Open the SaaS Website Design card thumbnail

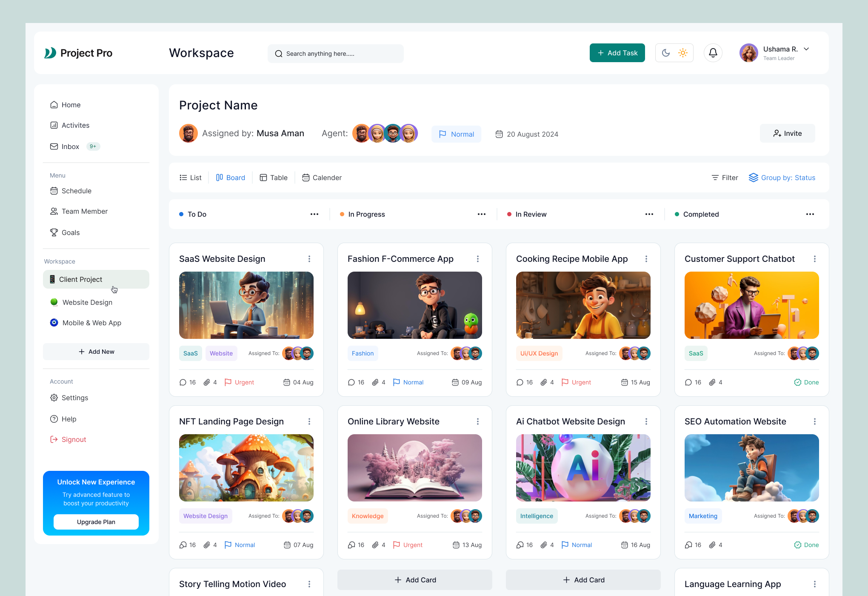(246, 305)
